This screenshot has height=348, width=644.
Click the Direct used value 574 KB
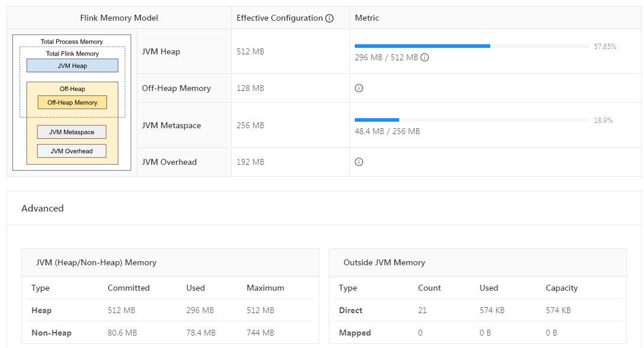pos(492,311)
